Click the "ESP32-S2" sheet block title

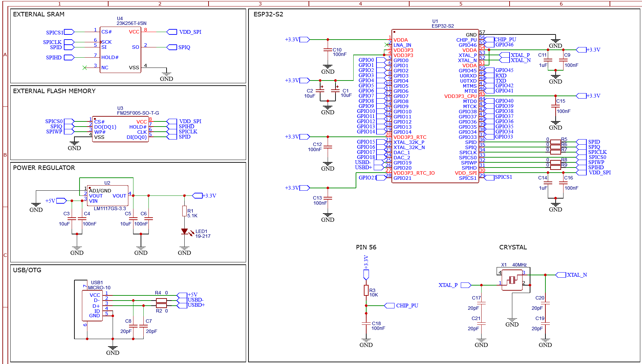[268, 14]
